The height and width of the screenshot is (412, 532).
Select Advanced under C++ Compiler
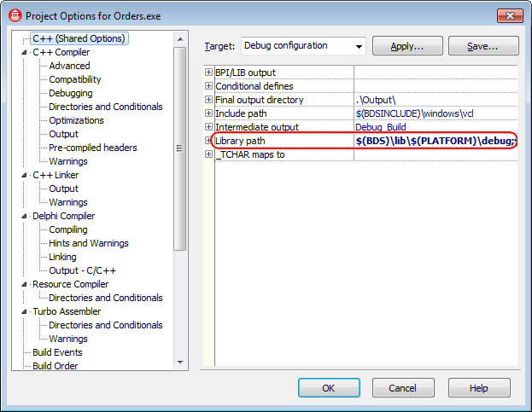[69, 66]
